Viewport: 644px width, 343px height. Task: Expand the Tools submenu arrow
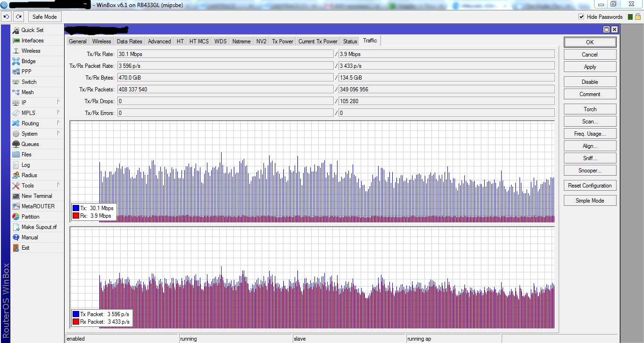58,185
